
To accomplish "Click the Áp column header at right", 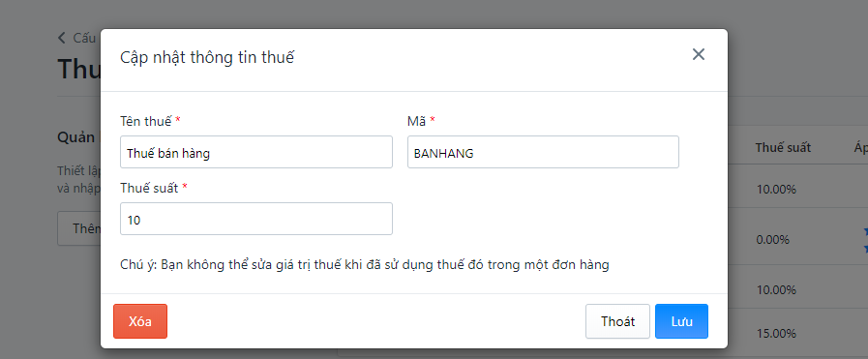I will pos(861,147).
